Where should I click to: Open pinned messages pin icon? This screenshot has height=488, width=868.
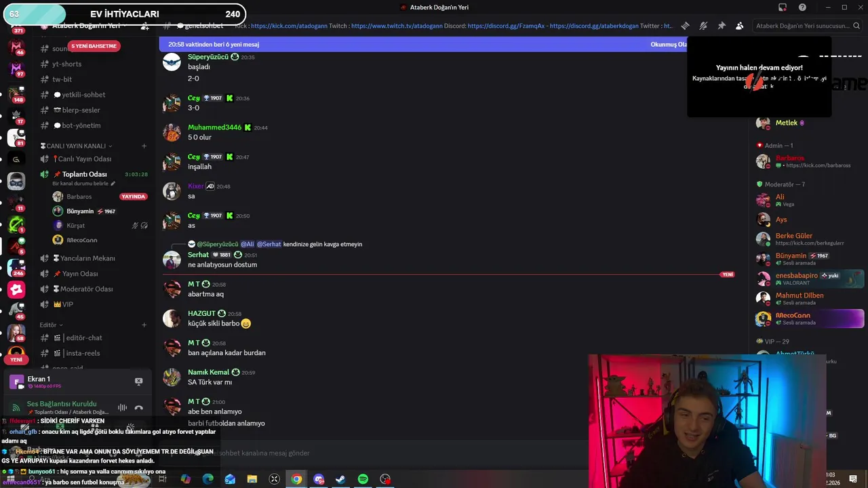pyautogui.click(x=722, y=26)
